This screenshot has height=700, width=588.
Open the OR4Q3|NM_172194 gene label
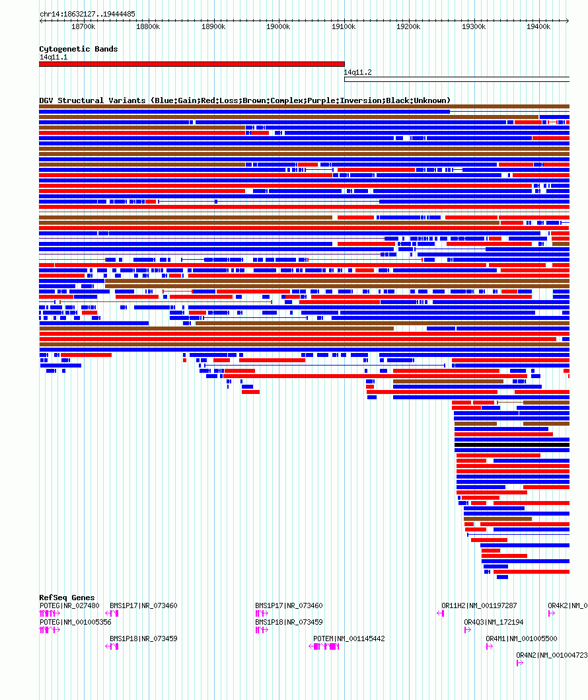(x=494, y=622)
